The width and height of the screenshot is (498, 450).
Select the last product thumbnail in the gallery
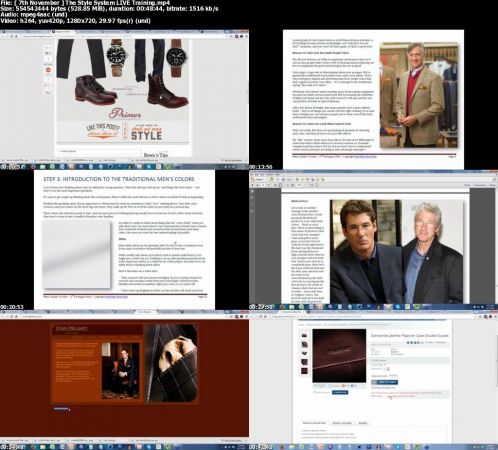click(x=304, y=371)
